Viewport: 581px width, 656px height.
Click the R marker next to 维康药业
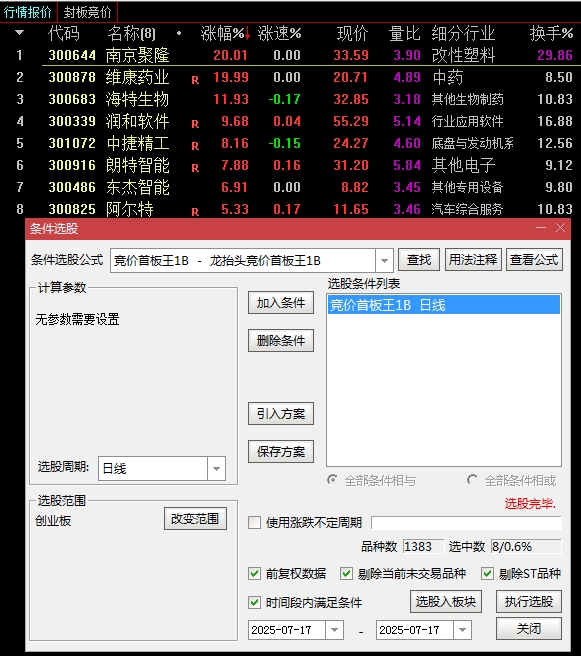tap(195, 80)
